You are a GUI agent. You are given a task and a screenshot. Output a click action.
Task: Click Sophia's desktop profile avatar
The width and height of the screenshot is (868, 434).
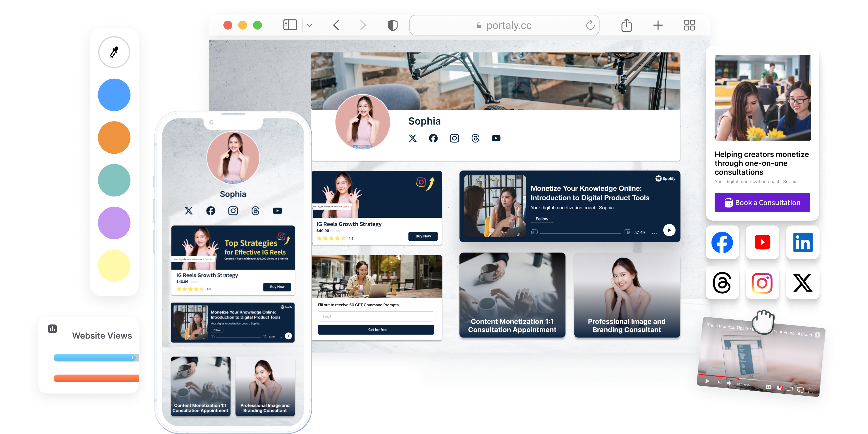[363, 122]
